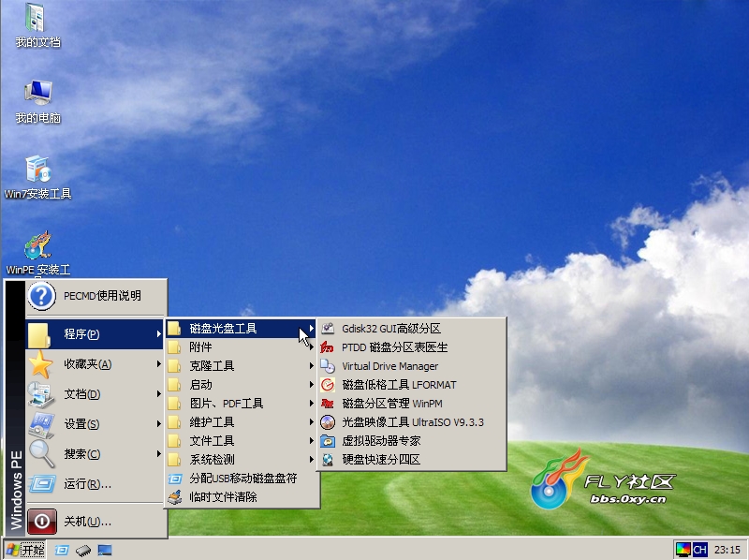Select 克隆工具 in the programs menu

[x=241, y=366]
